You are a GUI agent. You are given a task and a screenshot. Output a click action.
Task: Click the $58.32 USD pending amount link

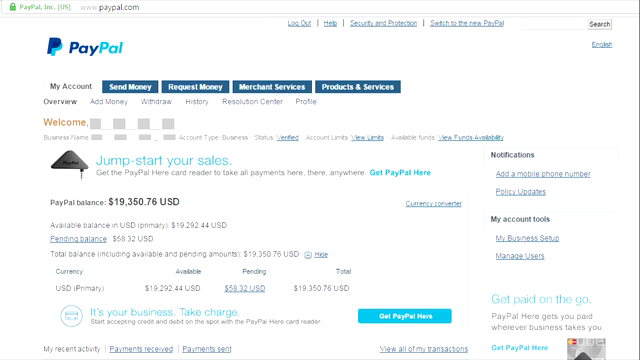pos(244,288)
